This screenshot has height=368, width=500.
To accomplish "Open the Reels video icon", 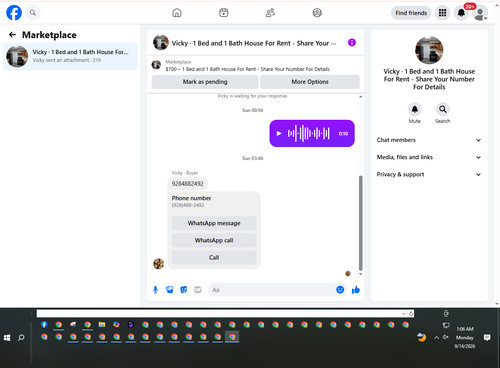I will pos(224,13).
